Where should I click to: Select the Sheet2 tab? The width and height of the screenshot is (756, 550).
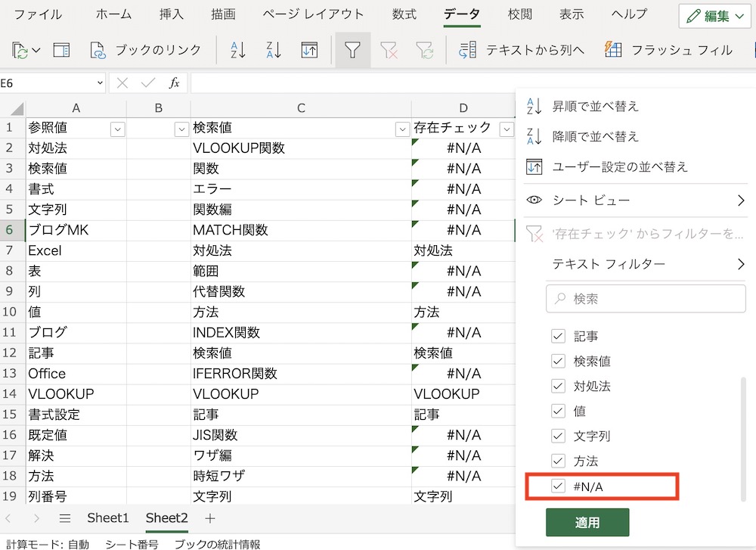[166, 518]
